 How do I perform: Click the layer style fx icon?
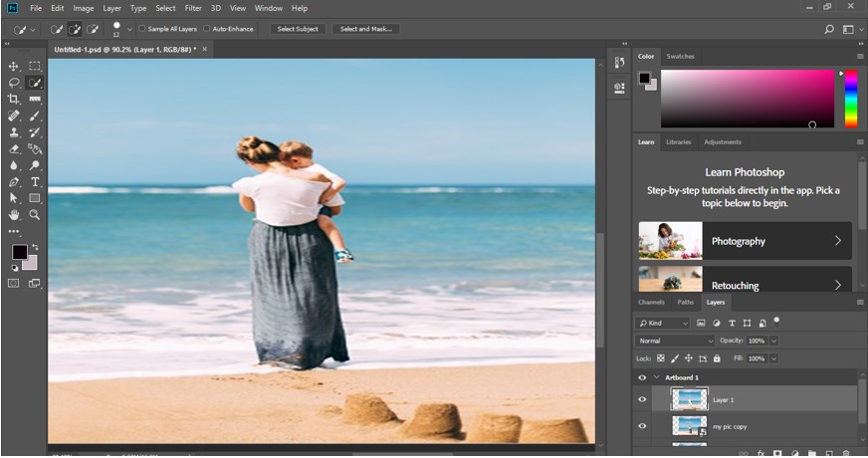point(759,452)
